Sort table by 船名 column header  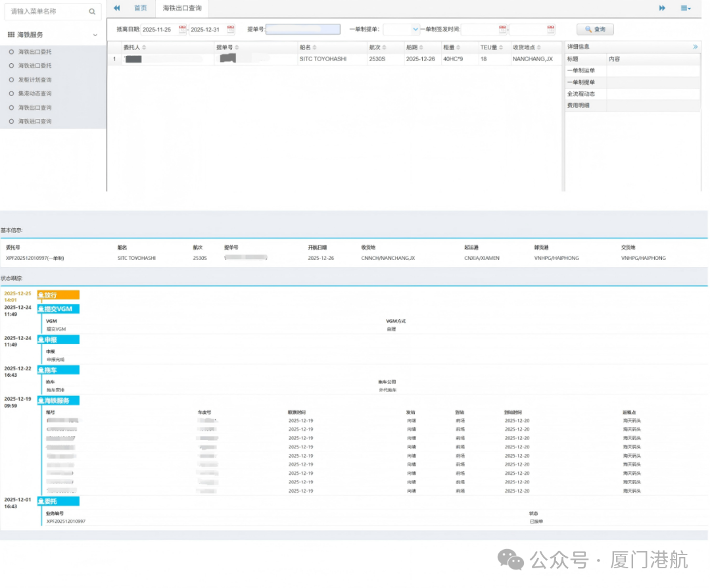point(308,47)
